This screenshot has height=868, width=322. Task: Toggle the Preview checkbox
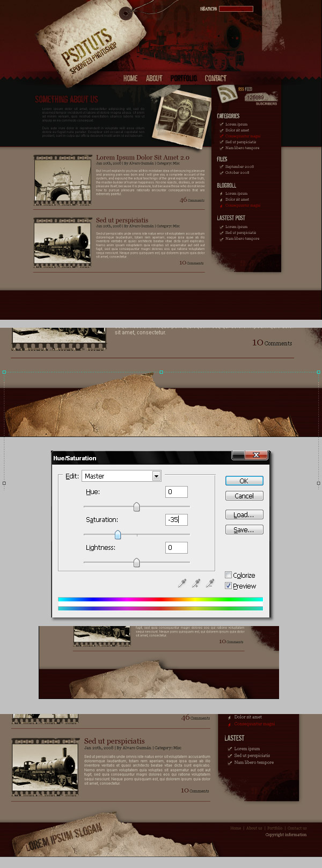coord(228,586)
